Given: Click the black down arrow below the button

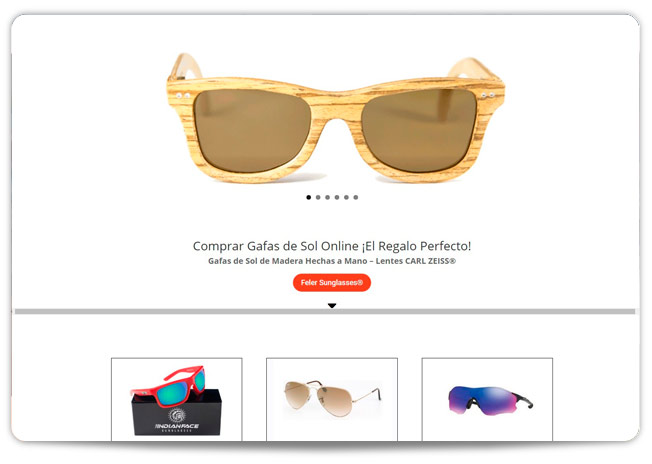Looking at the screenshot, I should click(332, 306).
